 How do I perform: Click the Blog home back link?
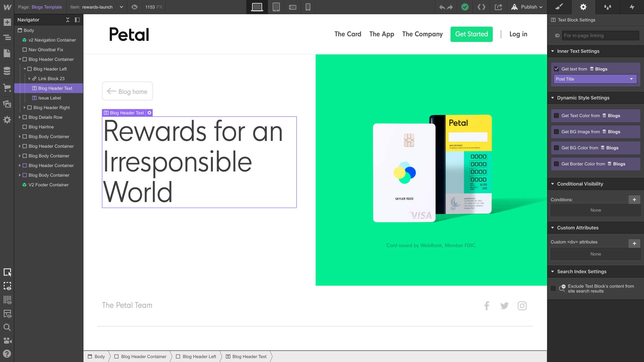[x=127, y=91]
